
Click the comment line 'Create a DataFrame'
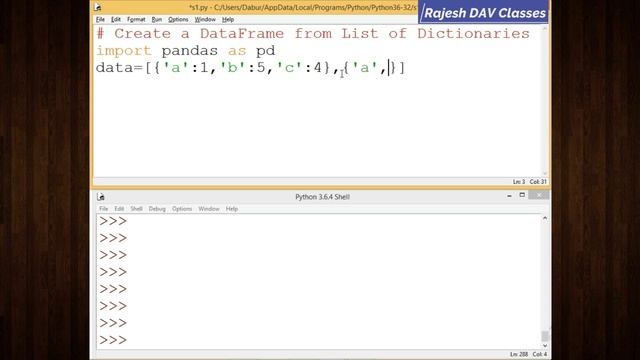click(x=313, y=33)
